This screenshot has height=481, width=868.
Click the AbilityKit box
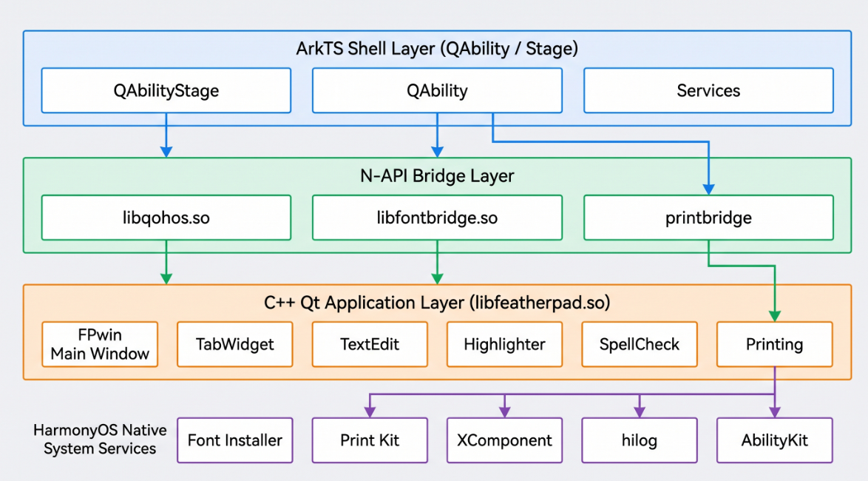coord(774,440)
